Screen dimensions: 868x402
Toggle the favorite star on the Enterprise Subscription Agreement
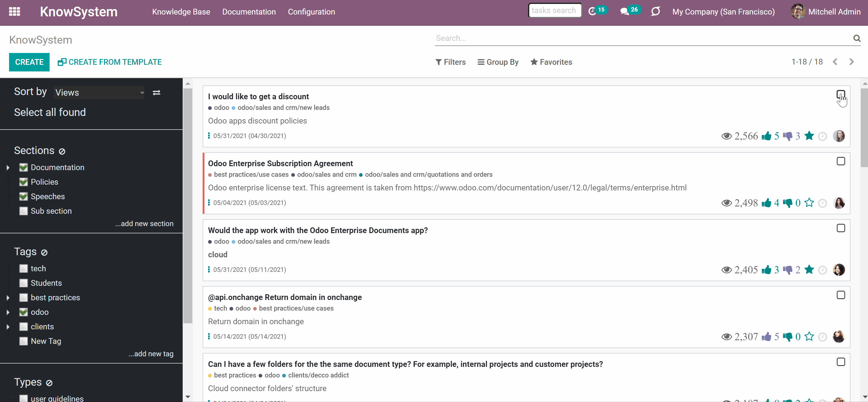[809, 203]
